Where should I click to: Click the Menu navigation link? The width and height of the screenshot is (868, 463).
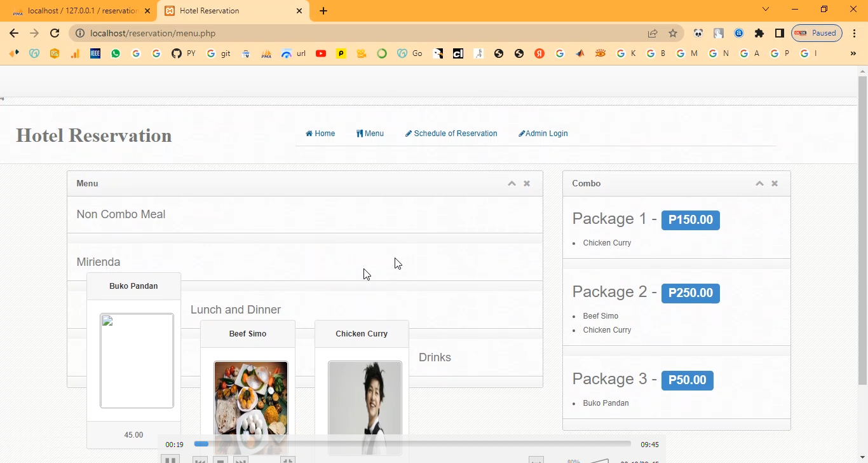[370, 134]
